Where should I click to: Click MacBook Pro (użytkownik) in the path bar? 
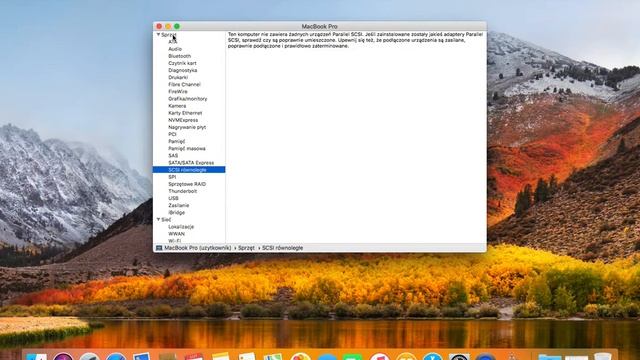(198, 248)
